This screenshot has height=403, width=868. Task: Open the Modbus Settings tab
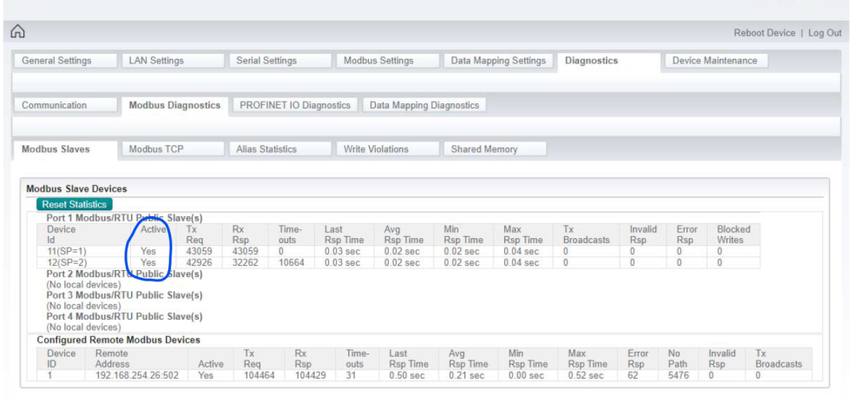[x=378, y=61]
